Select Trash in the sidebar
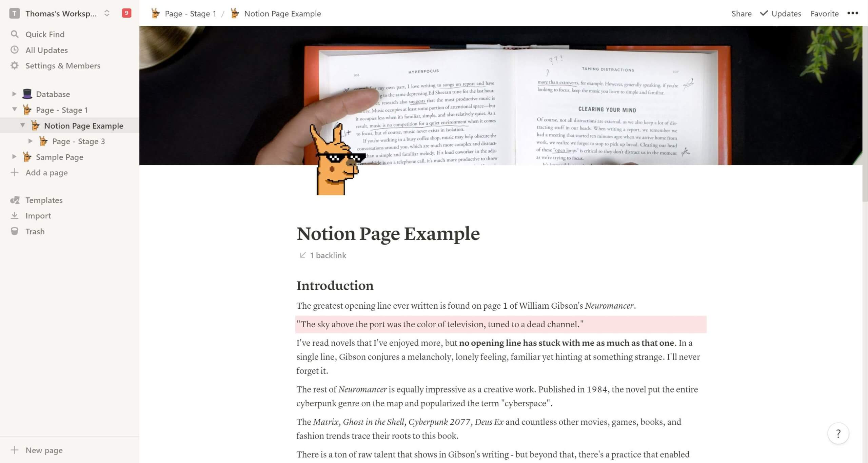 click(35, 231)
